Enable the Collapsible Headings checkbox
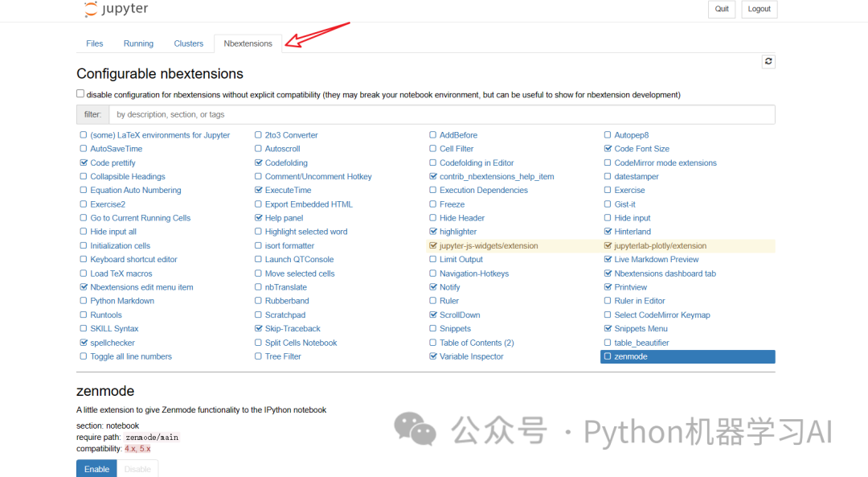868x477 pixels. 84,176
